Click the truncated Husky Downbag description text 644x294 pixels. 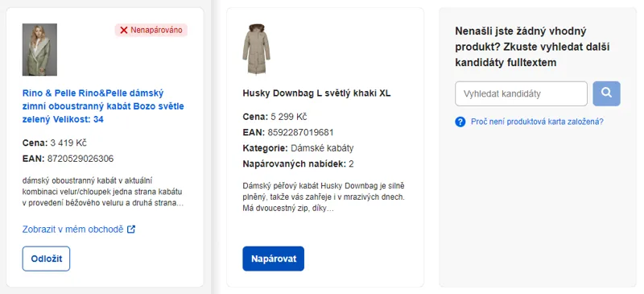pyautogui.click(x=324, y=197)
